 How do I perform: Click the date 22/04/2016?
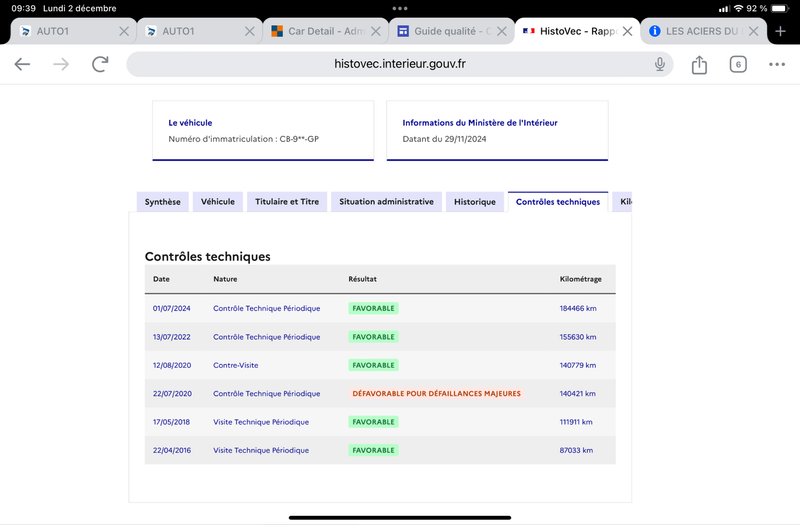172,450
